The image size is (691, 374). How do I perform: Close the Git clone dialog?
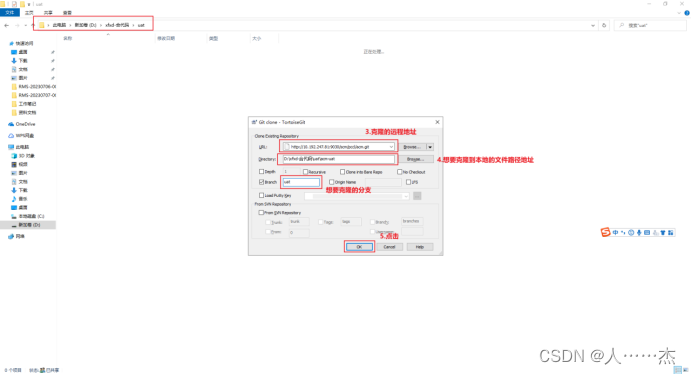[x=437, y=122]
